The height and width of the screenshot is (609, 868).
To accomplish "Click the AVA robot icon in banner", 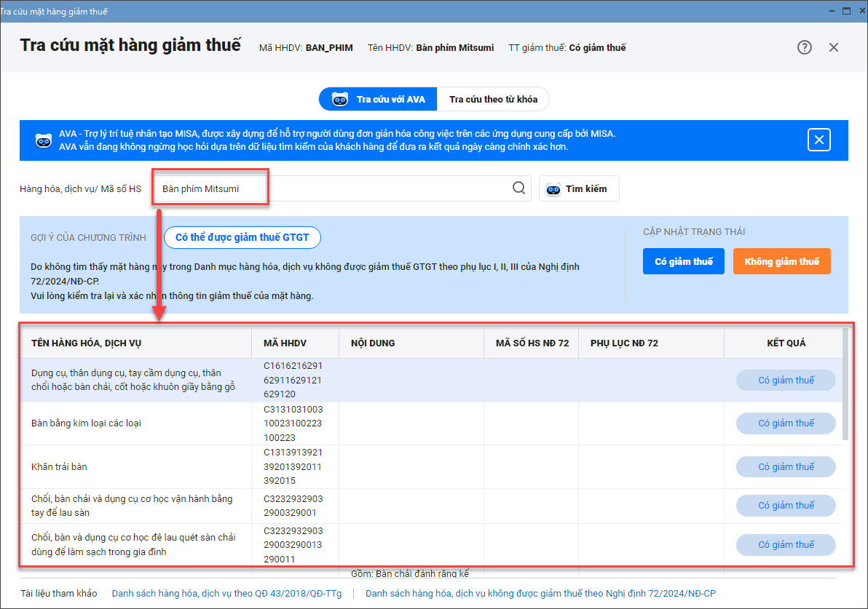I will point(44,140).
